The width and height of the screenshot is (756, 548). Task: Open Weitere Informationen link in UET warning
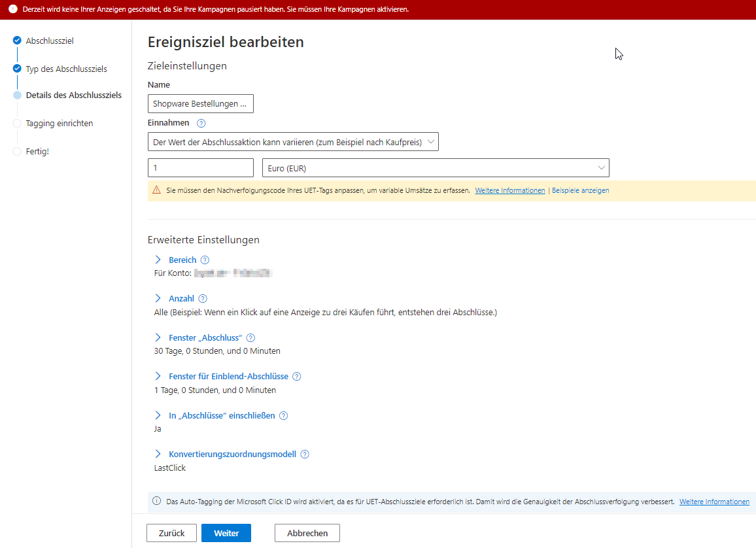[510, 190]
